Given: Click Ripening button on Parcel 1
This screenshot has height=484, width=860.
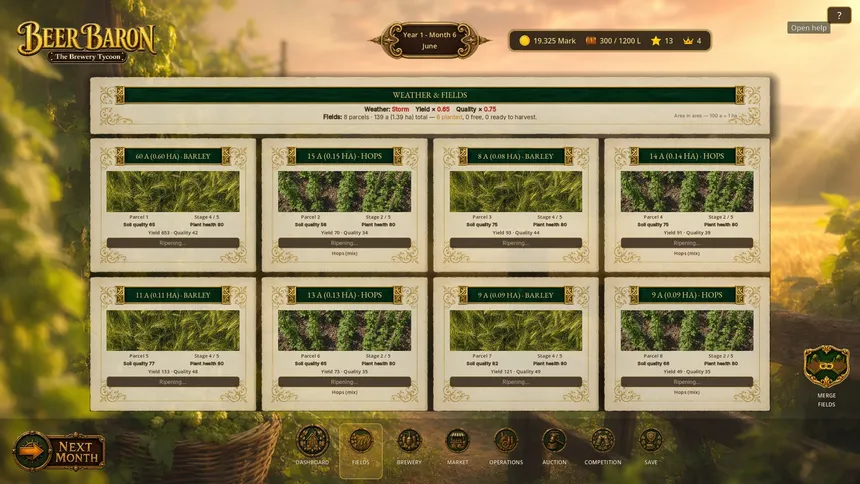Looking at the screenshot, I should [x=173, y=243].
